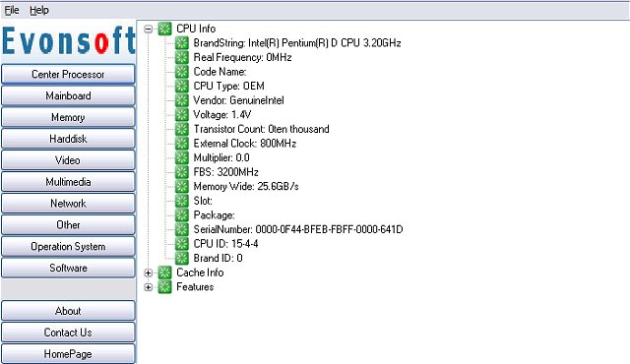Viewport: 630px width, 364px height.
Task: Click the green icon beside CPU Info
Action: 164,29
